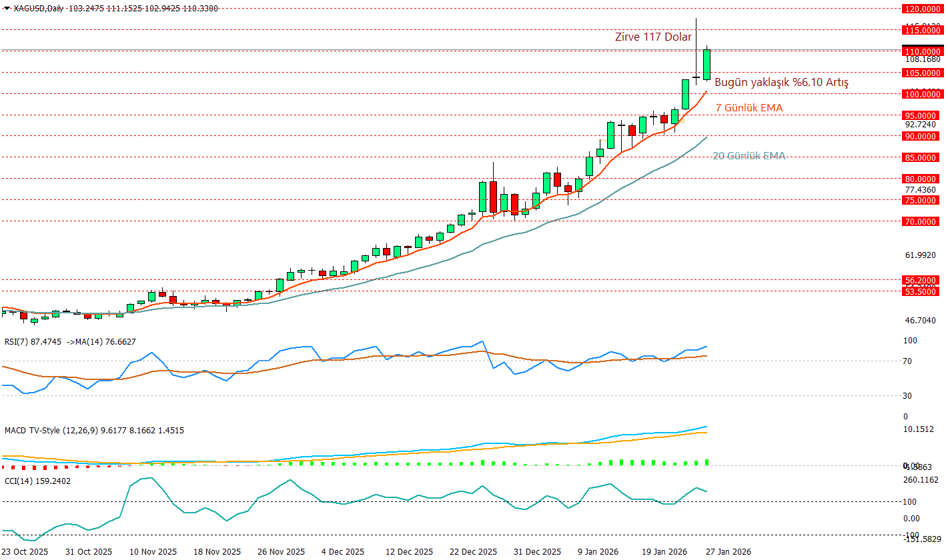Select the 56.2000 support level tag

tap(921, 280)
